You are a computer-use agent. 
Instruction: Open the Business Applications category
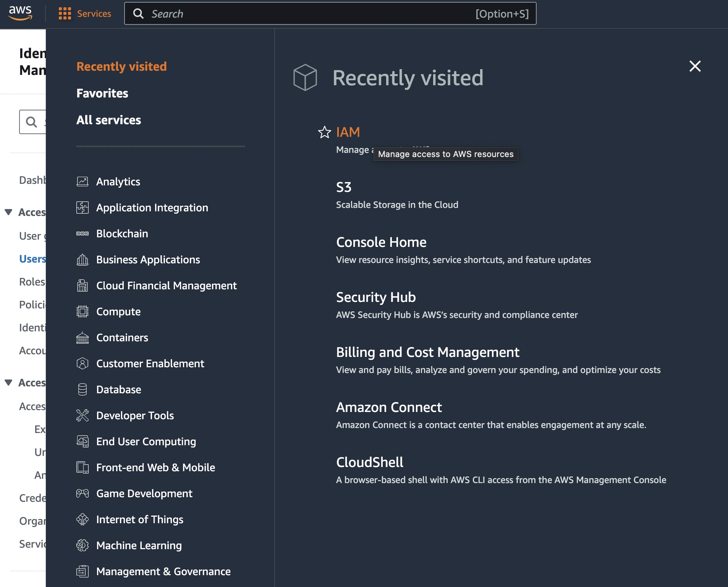[148, 259]
